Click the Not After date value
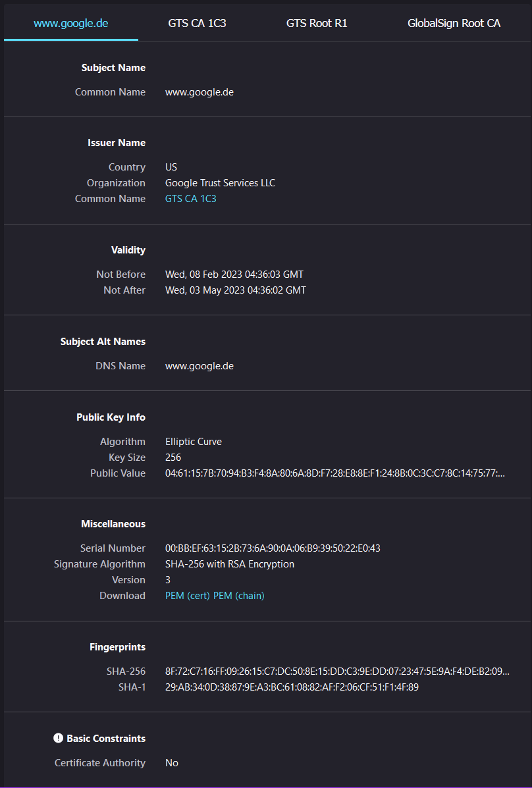The height and width of the screenshot is (788, 532). tap(235, 290)
